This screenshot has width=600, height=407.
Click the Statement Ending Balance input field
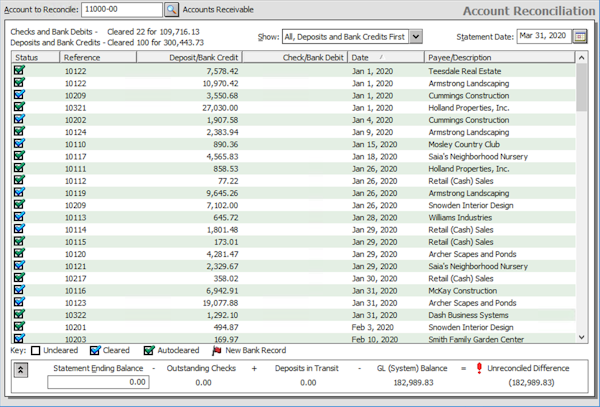point(98,382)
